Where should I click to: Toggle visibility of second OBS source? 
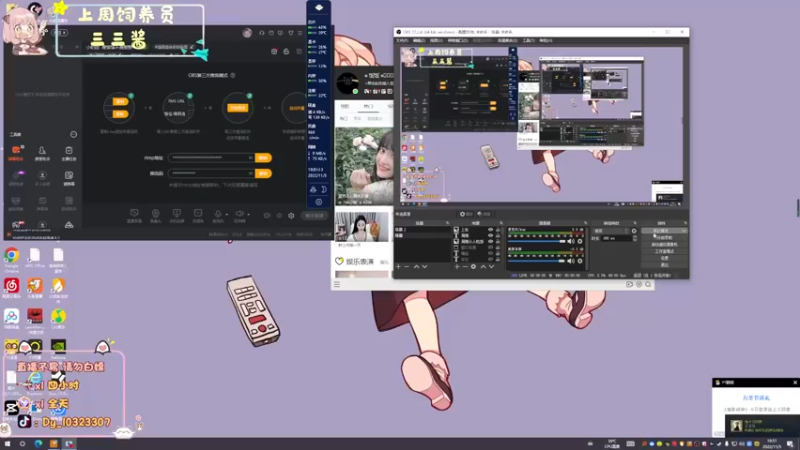[491, 236]
